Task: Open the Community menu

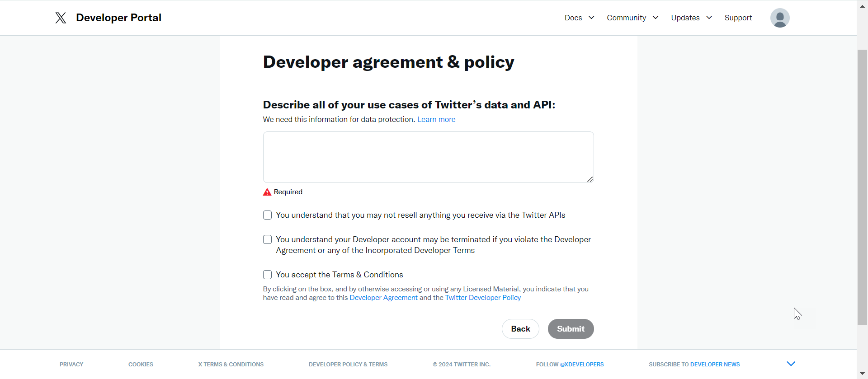Action: (626, 18)
